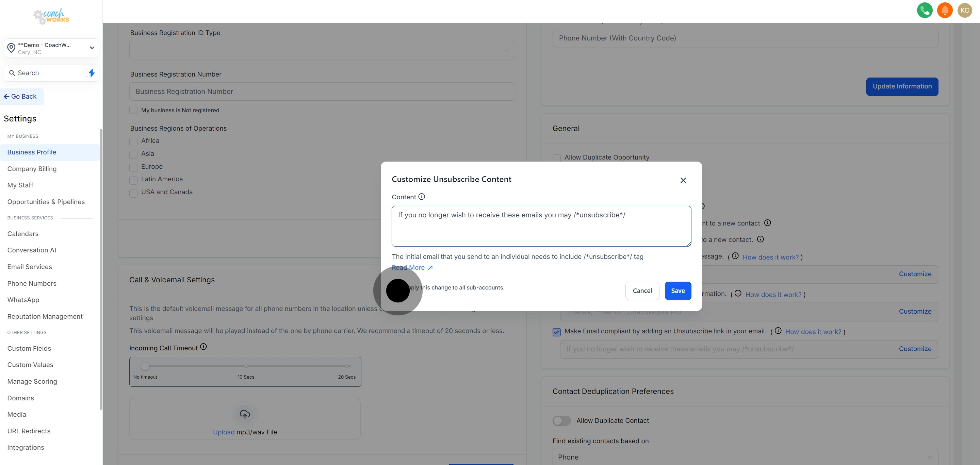Click the green phone dialer icon
Image resolution: width=980 pixels, height=465 pixels.
pos(925,10)
